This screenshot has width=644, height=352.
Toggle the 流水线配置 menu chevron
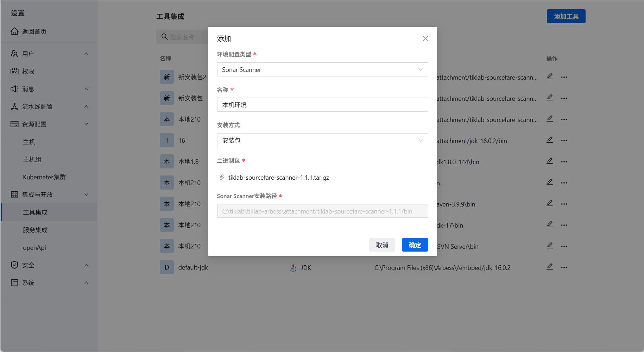[x=86, y=106]
